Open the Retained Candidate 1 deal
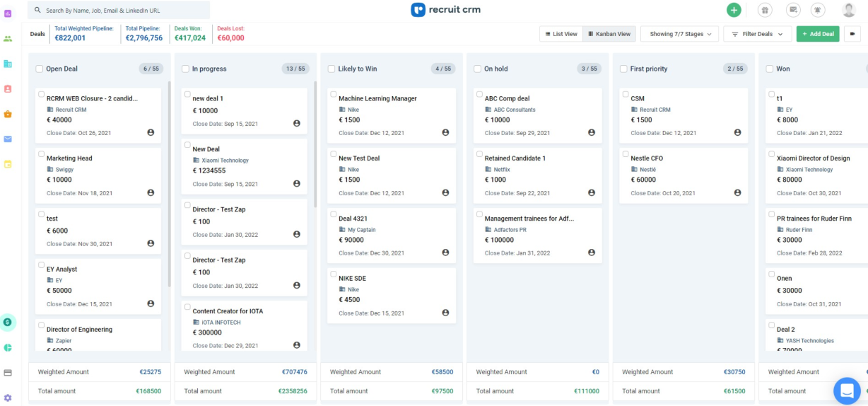The width and height of the screenshot is (868, 406). 515,158
